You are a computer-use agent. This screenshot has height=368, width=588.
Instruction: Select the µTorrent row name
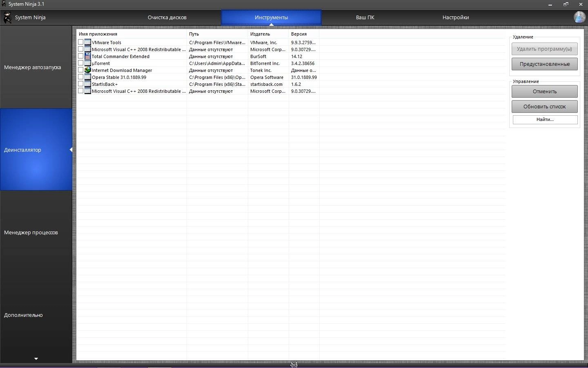coord(101,63)
